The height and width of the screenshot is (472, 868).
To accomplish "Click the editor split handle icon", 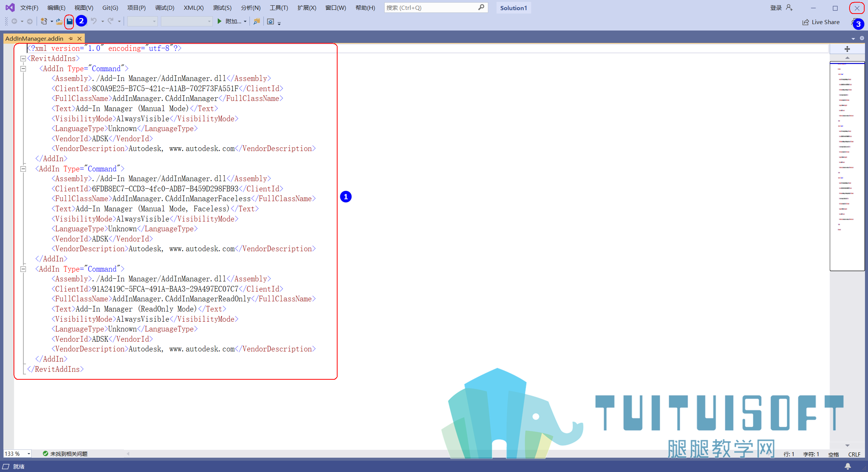I will 847,49.
